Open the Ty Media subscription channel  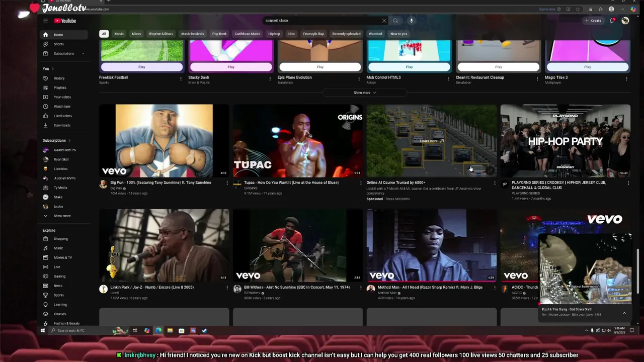point(60,188)
